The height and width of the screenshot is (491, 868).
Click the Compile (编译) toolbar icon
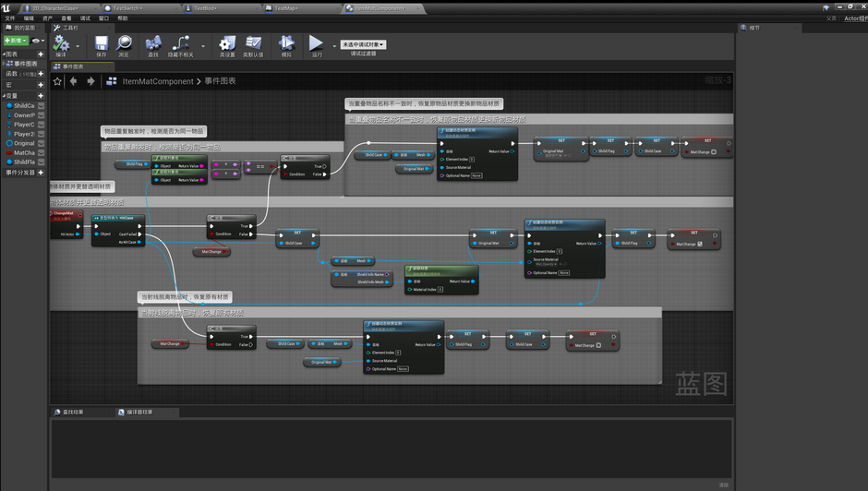click(61, 43)
